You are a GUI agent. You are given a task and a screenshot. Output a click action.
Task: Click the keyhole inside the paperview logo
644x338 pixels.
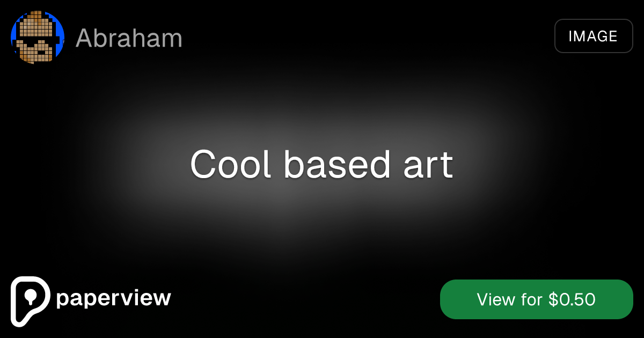point(30,297)
